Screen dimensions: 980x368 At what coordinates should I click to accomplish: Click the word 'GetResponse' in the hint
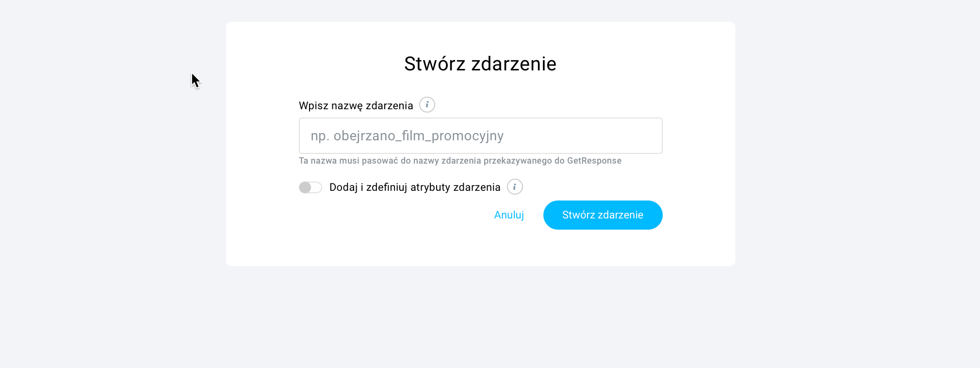pos(594,161)
